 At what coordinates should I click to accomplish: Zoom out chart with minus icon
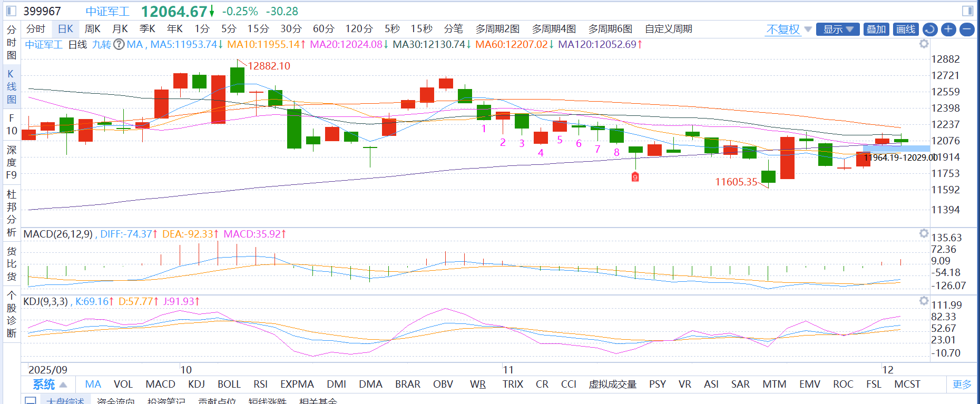click(967, 29)
